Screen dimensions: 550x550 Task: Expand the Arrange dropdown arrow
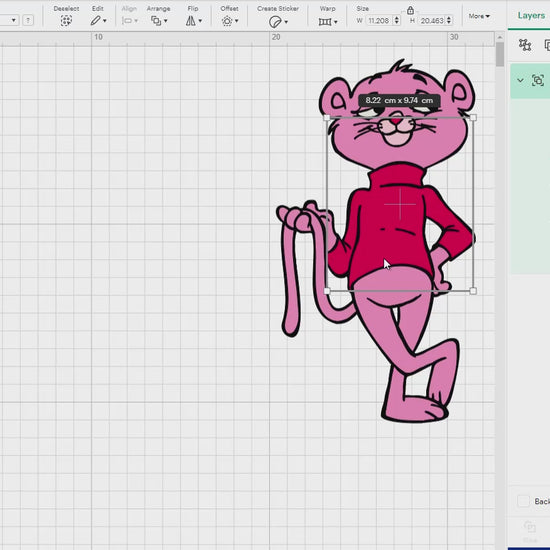[166, 21]
